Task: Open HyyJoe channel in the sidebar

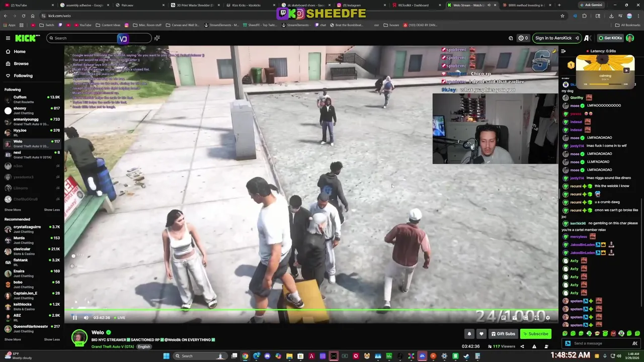Action: click(x=32, y=133)
